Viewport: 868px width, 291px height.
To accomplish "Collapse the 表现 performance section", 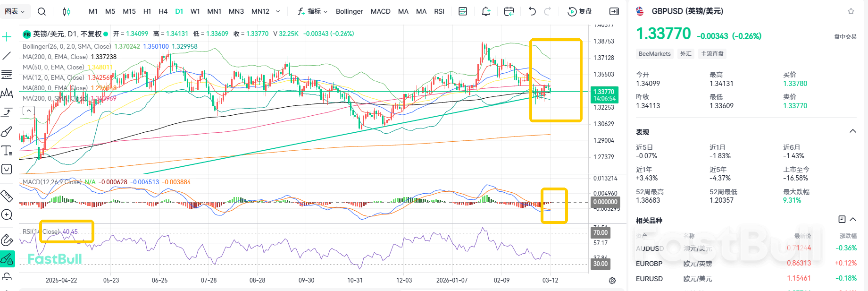I will (852, 131).
